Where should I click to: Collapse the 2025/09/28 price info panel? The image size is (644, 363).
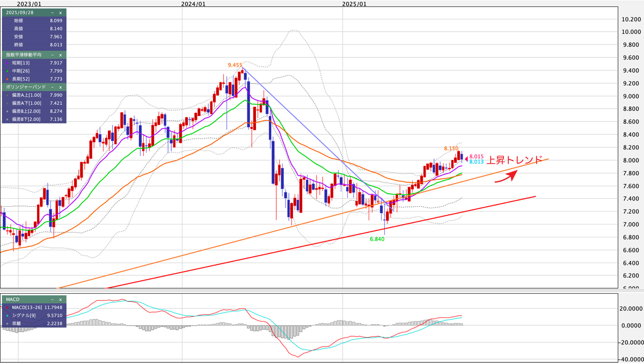52,12
